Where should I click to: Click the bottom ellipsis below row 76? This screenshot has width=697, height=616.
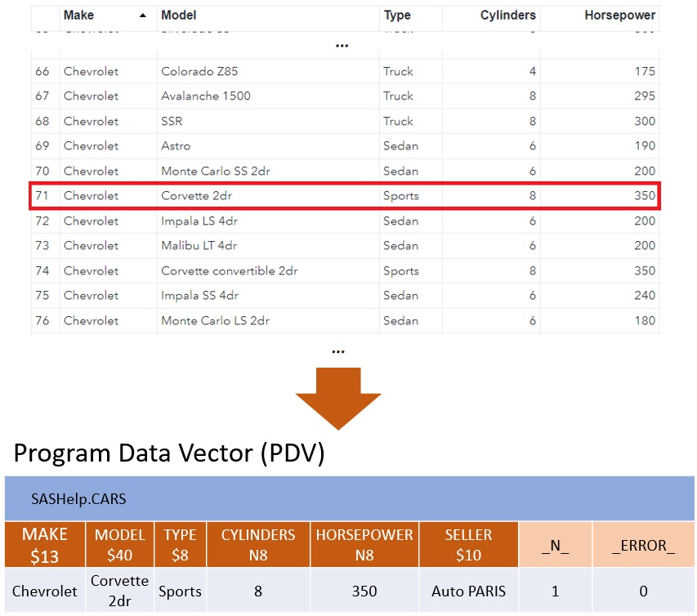pos(338,351)
